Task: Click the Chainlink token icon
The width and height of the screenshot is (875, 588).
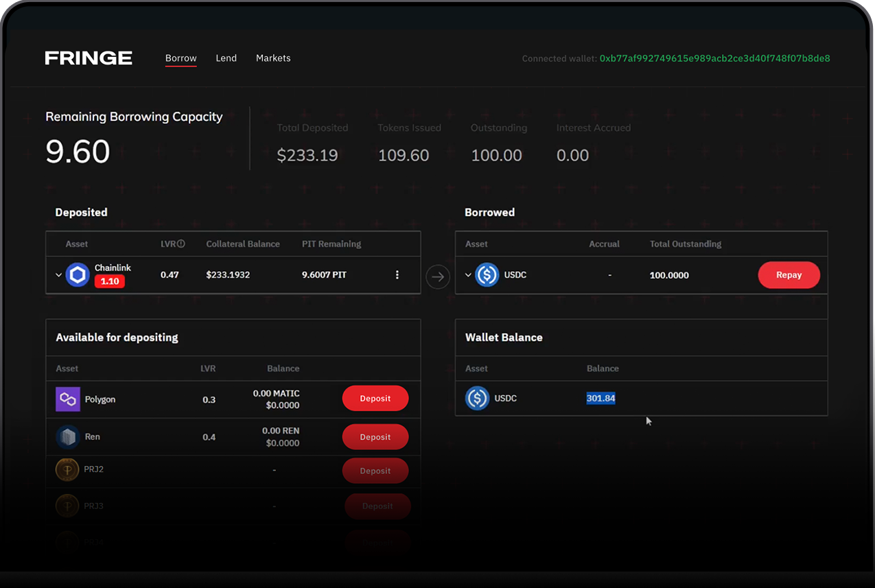Action: 78,275
